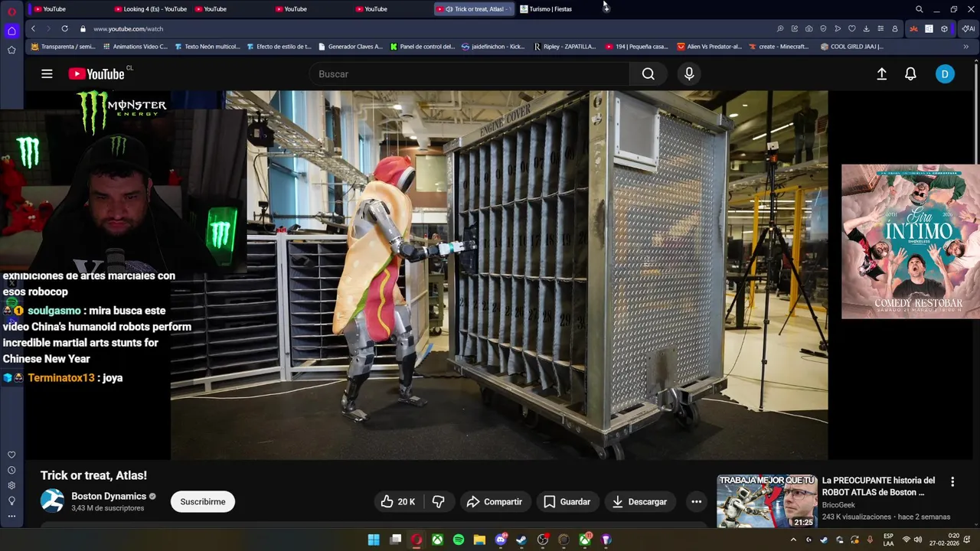Open the create - Minecraft bookmark
The width and height of the screenshot is (980, 551).
coord(778,47)
